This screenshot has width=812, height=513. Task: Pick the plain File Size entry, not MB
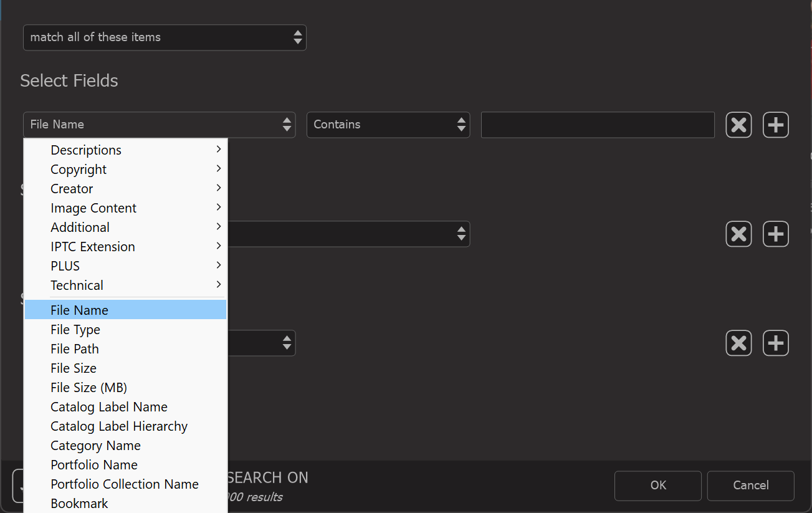(x=125, y=368)
